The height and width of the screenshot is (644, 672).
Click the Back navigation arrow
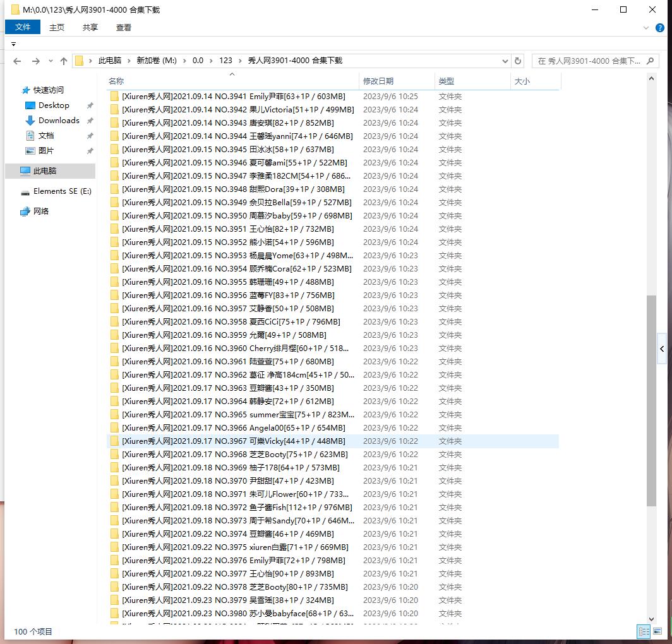(17, 61)
